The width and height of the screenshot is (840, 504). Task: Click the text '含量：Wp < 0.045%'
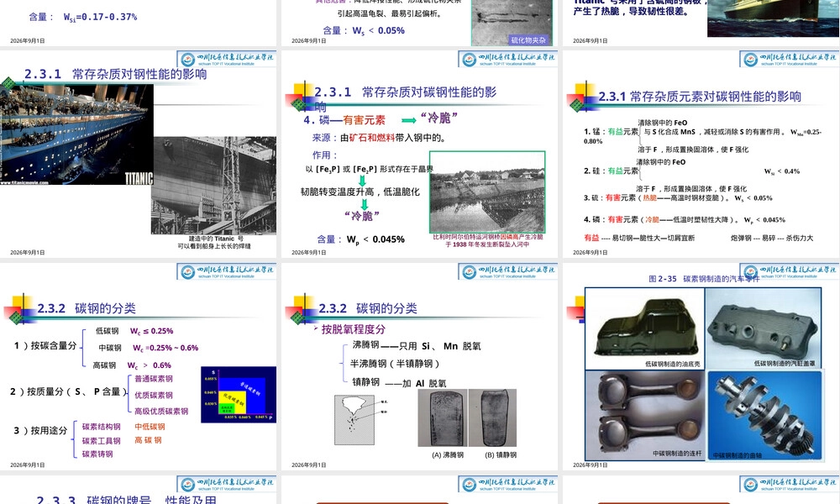[x=360, y=239]
